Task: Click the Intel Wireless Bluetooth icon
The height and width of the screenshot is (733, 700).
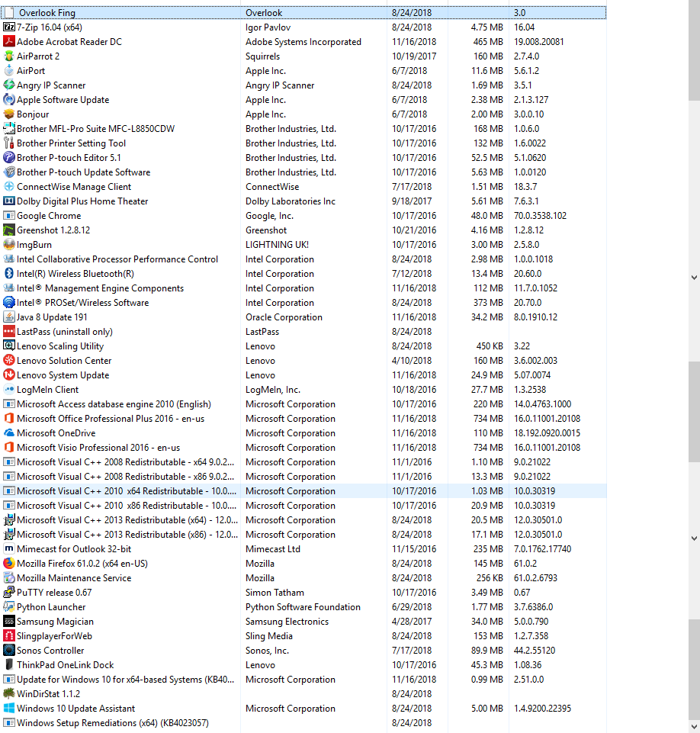Action: [9, 274]
